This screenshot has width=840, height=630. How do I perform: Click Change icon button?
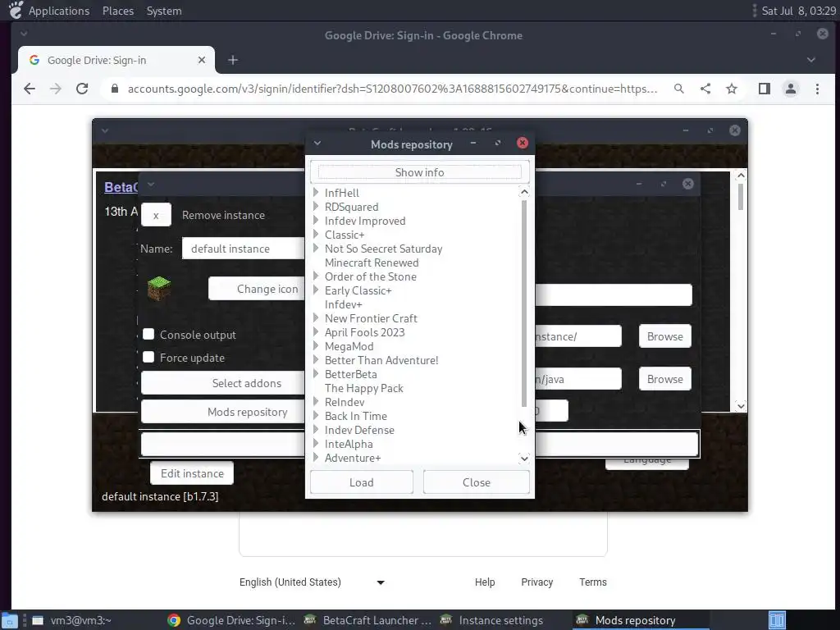(257, 289)
